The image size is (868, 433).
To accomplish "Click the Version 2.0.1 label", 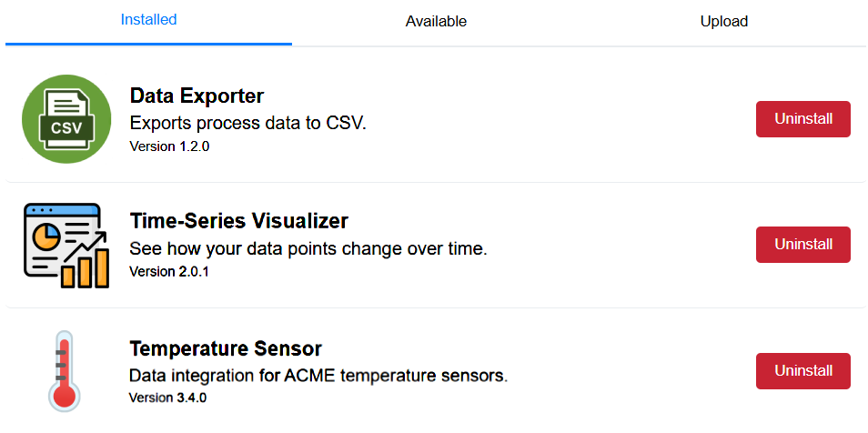I will (x=169, y=271).
